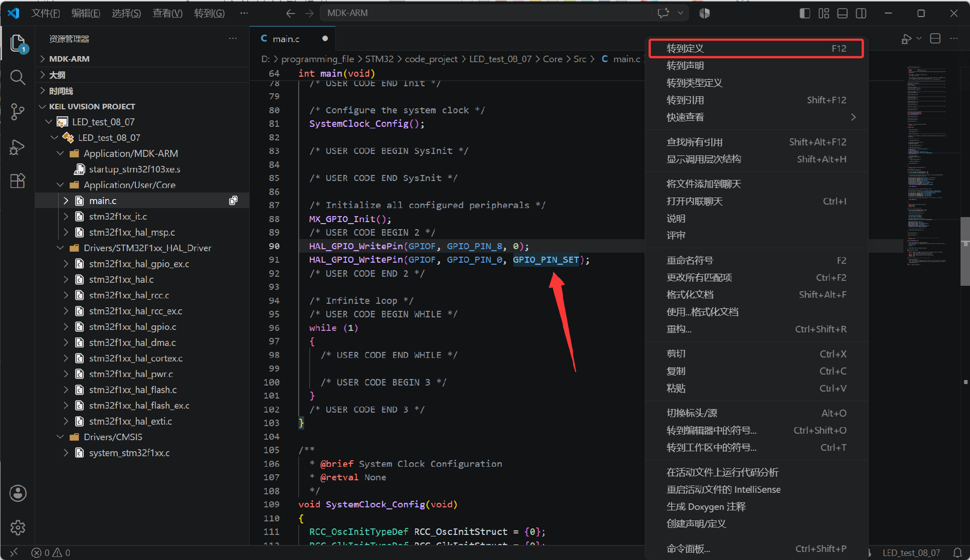
Task: Choose 重命名符号 from context menu
Action: tap(756, 261)
